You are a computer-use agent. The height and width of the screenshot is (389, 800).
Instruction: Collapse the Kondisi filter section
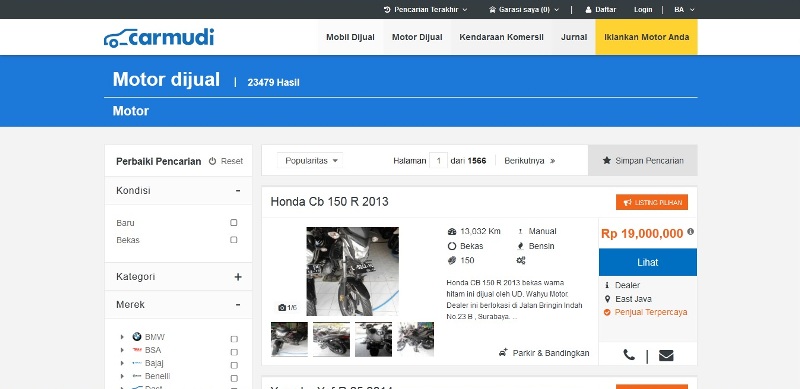point(238,190)
